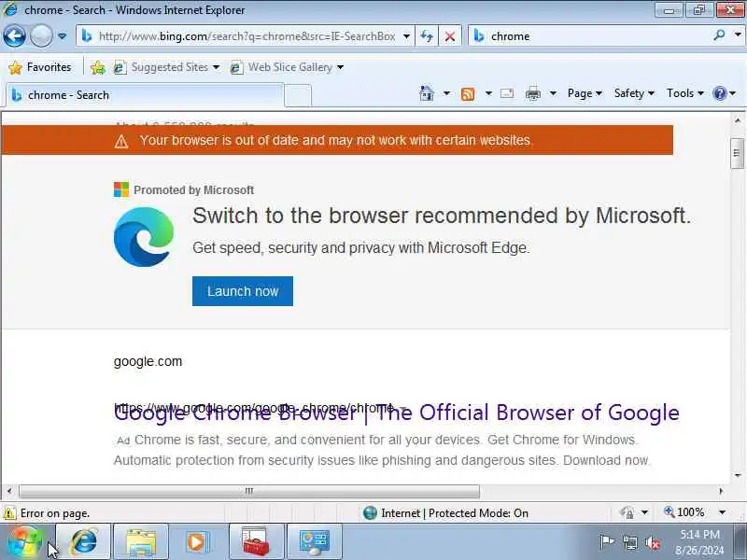The image size is (747, 560).
Task: Open the Safety menu
Action: (x=634, y=93)
